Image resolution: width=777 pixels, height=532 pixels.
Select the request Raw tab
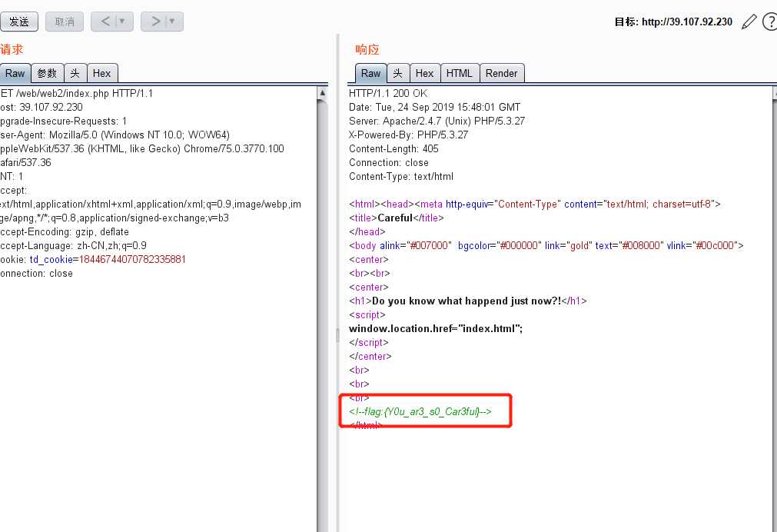click(15, 73)
